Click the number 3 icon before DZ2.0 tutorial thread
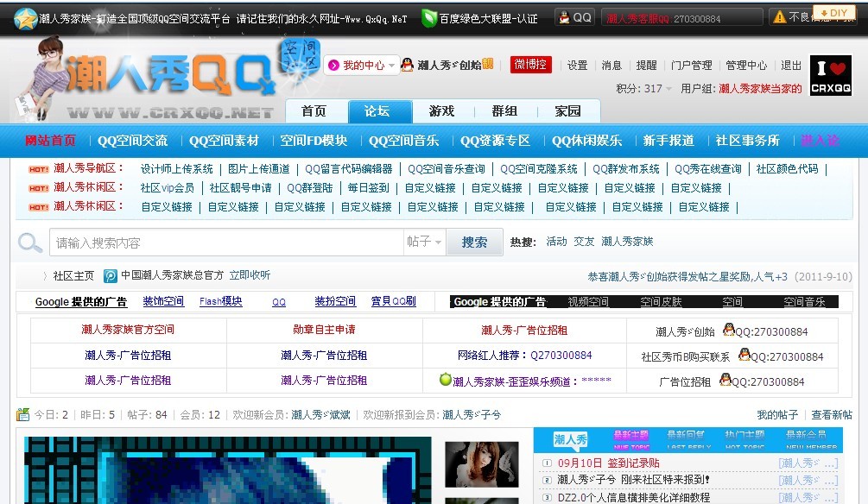The width and height of the screenshot is (868, 504). (547, 497)
